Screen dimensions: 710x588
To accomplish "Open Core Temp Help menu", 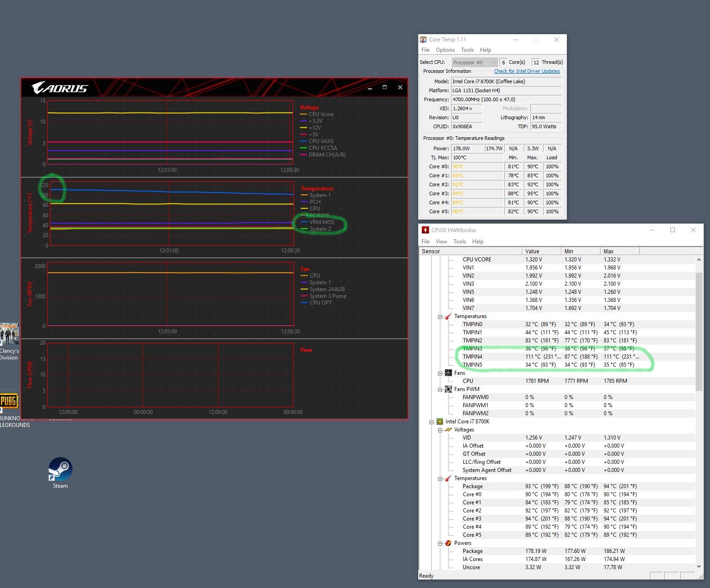I will [485, 50].
